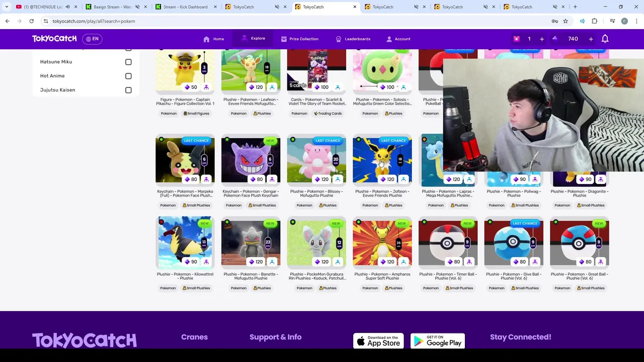The width and height of the screenshot is (644, 362).
Task: Click Small Plushies tag under Kilowattrel
Action: coord(196,288)
